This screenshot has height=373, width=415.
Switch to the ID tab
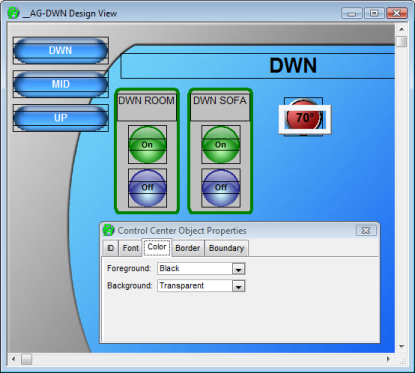tap(110, 248)
